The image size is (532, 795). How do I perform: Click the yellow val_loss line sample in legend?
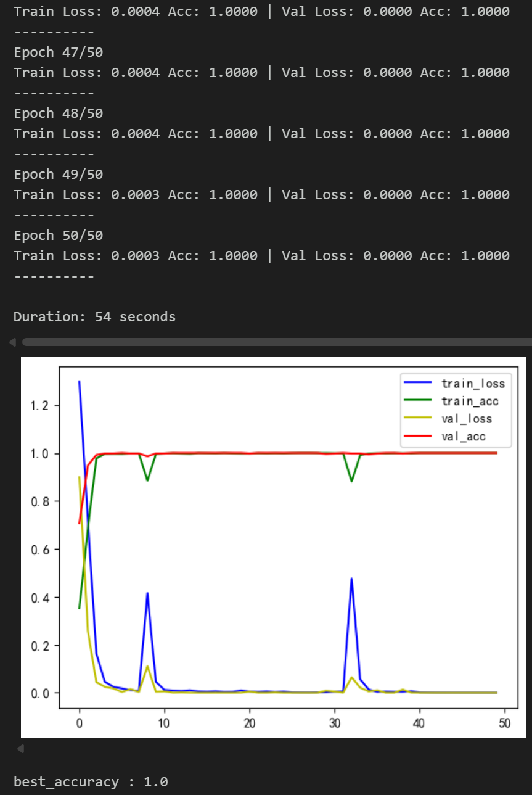click(418, 419)
